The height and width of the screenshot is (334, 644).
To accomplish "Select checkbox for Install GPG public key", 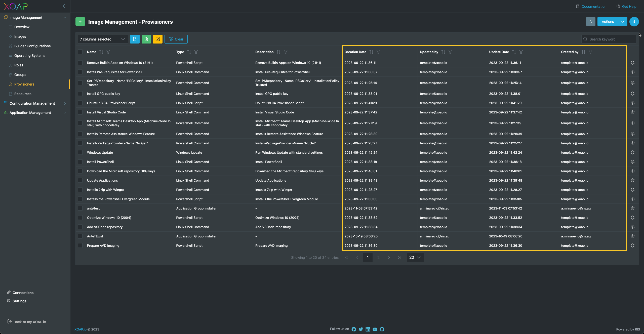I will click(80, 94).
